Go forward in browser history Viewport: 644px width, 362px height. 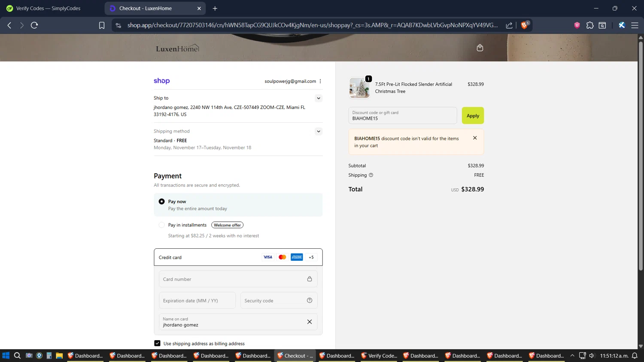coord(21,25)
